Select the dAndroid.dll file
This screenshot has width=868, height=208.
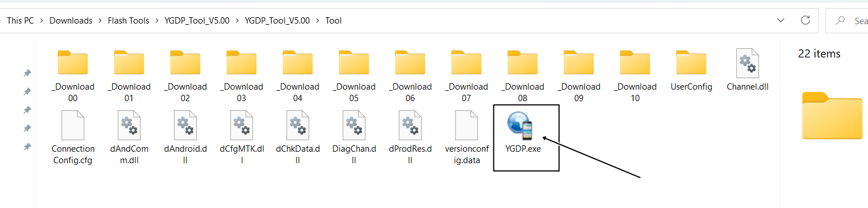pos(185,137)
